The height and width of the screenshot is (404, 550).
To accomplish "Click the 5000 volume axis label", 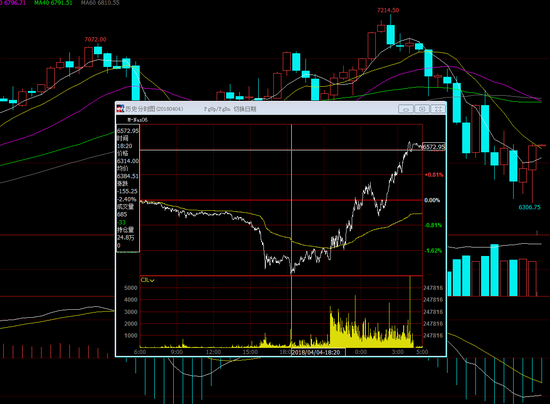I will click(131, 288).
